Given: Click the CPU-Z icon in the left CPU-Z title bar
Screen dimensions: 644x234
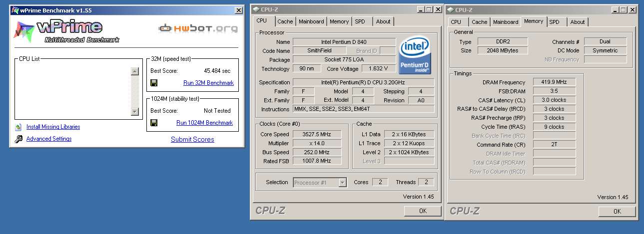Looking at the screenshot, I should (x=256, y=9).
